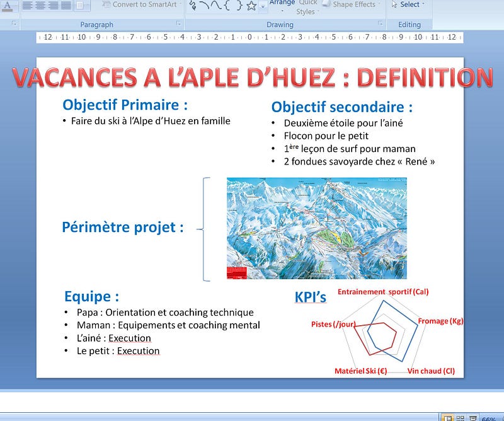Open the Arrange dropdown

click(x=282, y=6)
